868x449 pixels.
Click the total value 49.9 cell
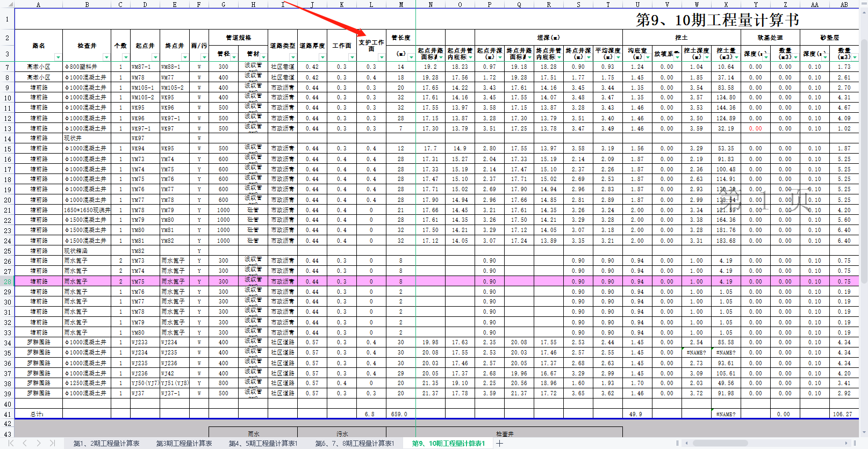pyautogui.click(x=637, y=414)
